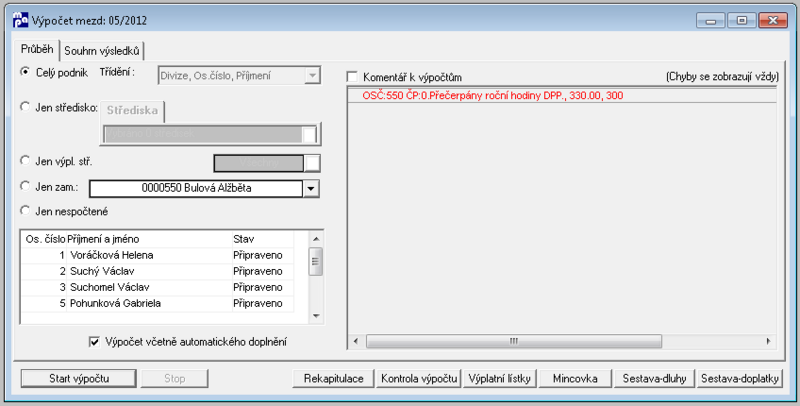Click the employee list scroll-up arrow

pos(316,239)
